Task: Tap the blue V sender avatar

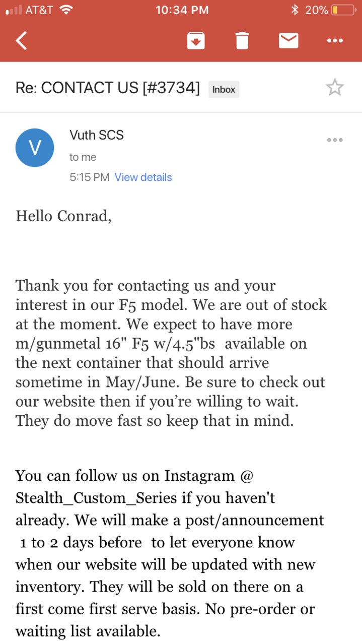Action: [x=35, y=148]
